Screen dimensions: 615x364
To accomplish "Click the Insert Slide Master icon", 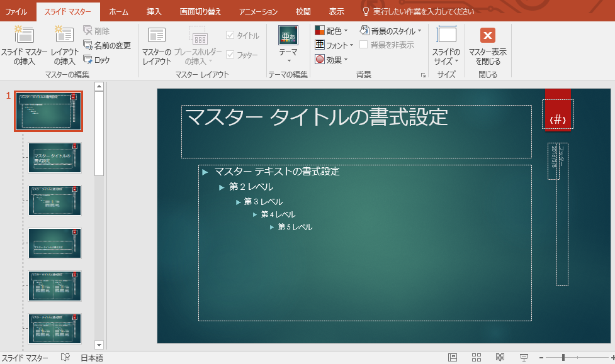I will tap(24, 36).
